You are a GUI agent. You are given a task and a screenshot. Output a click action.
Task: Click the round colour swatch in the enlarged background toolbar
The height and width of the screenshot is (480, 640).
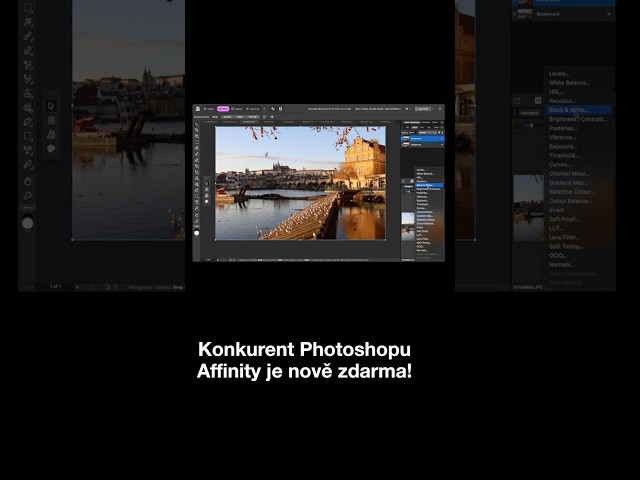click(28, 223)
